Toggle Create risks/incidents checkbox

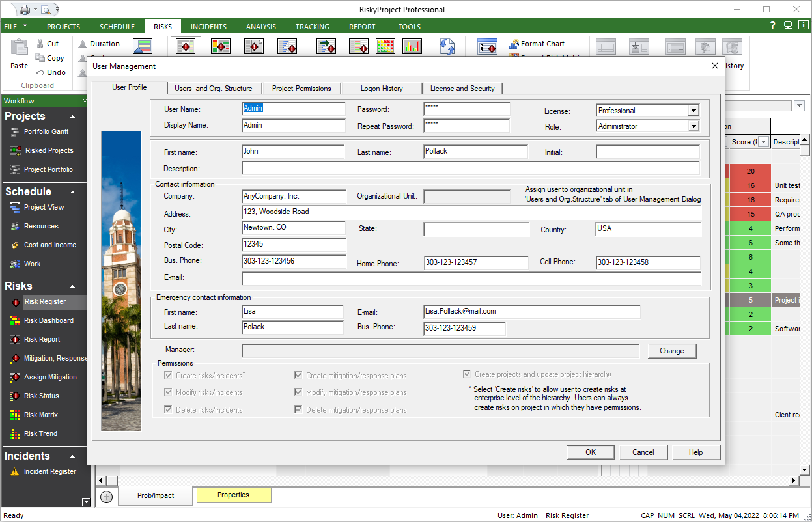[x=169, y=376]
